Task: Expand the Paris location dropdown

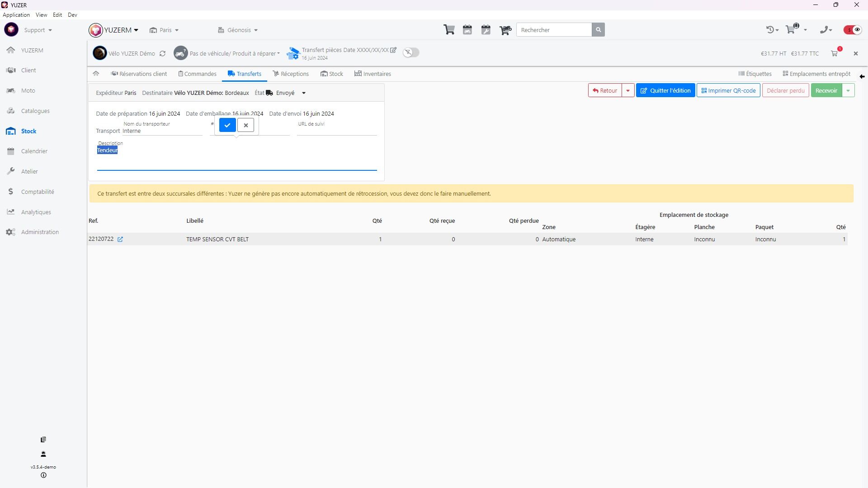Action: tap(165, 30)
